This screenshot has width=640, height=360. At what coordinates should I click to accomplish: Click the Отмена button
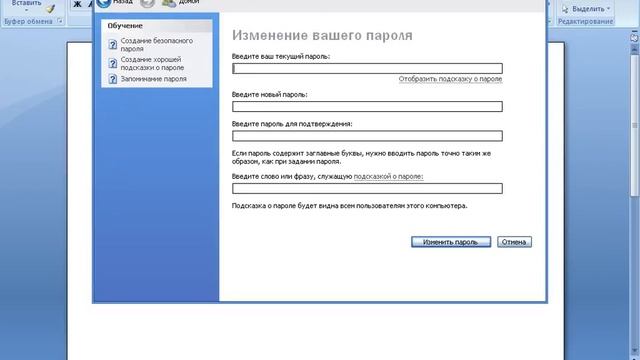click(x=514, y=242)
